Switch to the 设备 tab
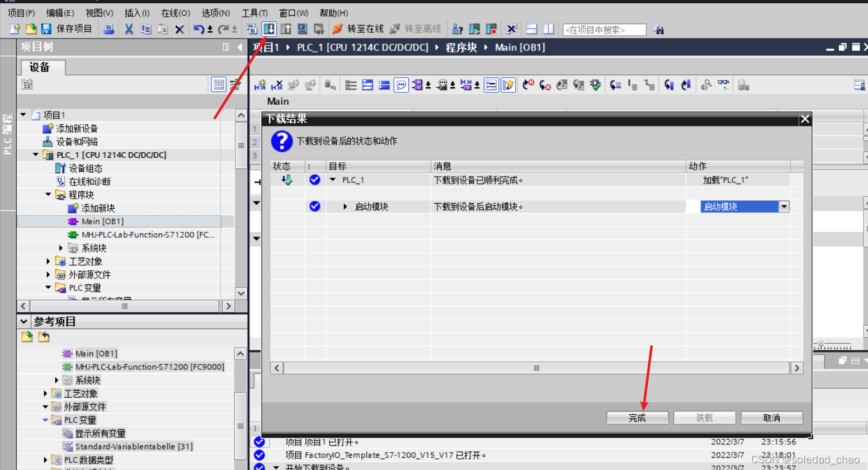868x470 pixels. (x=44, y=67)
